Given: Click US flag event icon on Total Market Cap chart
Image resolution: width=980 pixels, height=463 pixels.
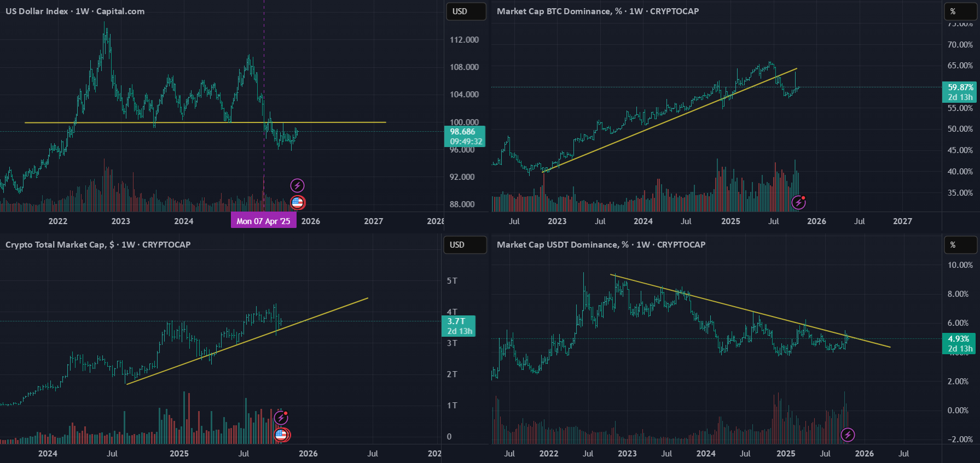Looking at the screenshot, I should point(281,435).
